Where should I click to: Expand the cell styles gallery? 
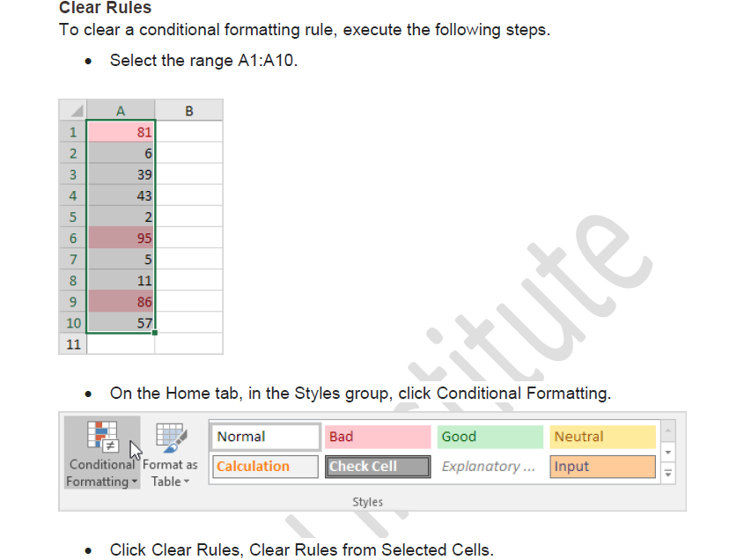click(667, 473)
